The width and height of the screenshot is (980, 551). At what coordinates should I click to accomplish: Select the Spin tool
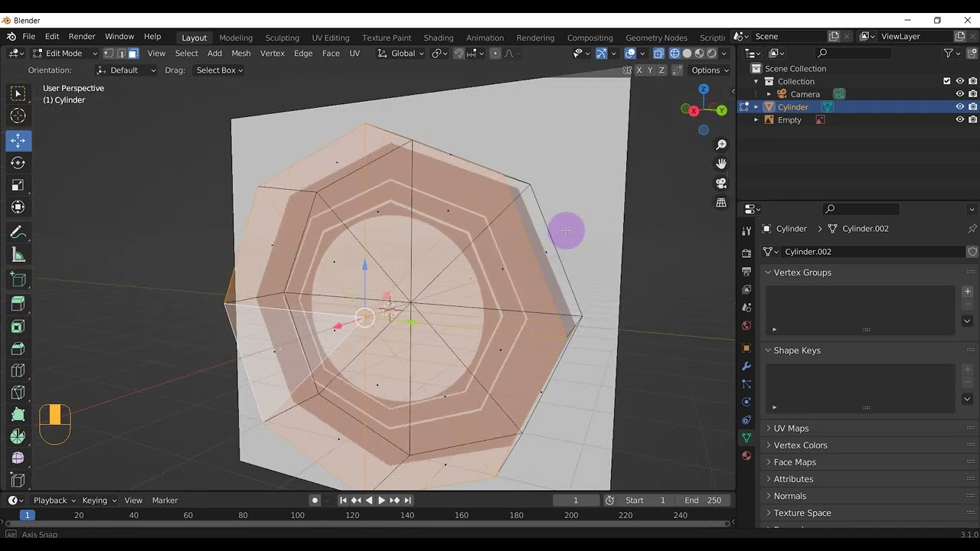tap(18, 437)
